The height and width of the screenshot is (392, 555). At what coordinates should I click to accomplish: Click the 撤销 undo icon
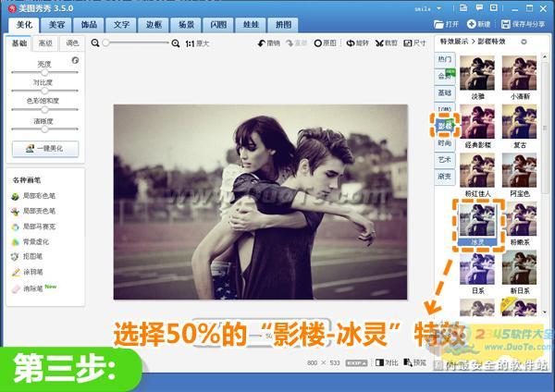[262, 43]
